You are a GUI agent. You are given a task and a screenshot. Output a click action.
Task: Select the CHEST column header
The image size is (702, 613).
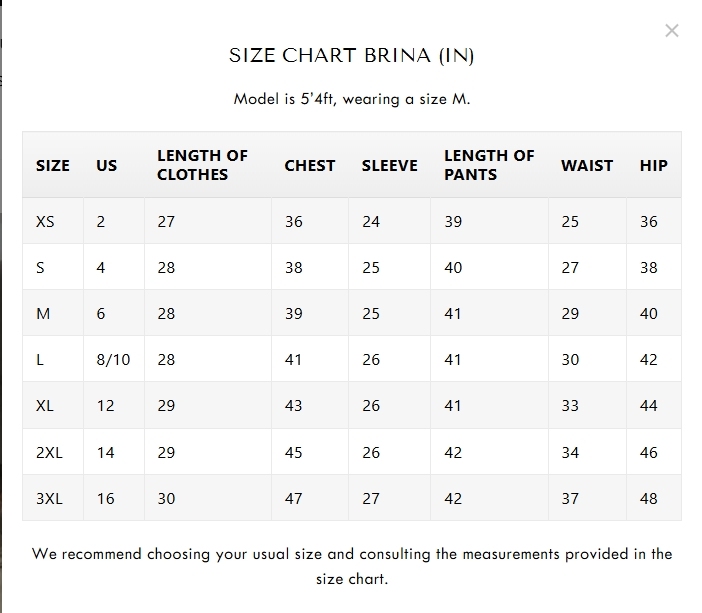click(x=310, y=166)
